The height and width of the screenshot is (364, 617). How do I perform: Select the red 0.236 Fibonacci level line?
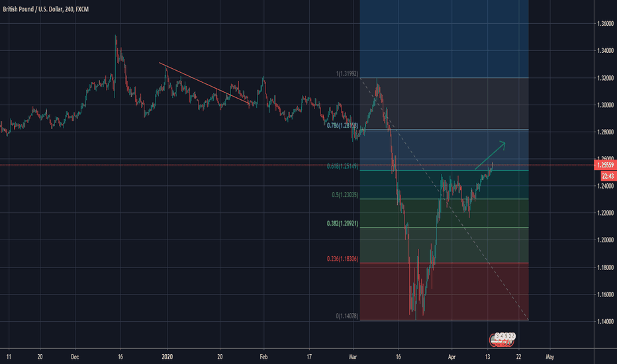coord(444,263)
